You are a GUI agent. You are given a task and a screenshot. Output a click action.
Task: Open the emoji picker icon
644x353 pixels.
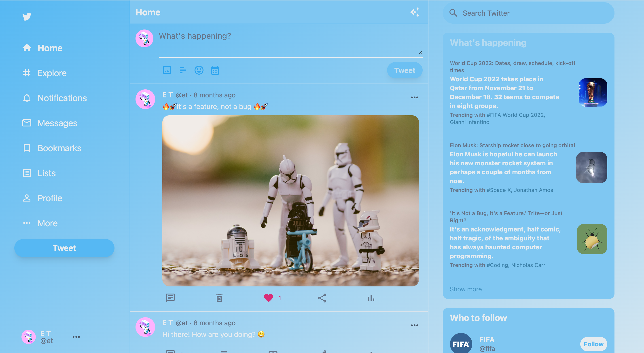click(x=199, y=70)
